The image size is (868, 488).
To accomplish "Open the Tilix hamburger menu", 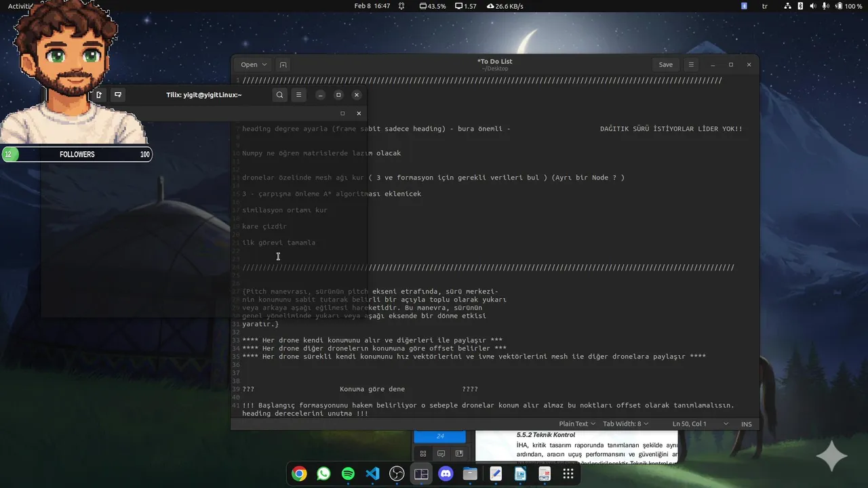I will click(298, 95).
